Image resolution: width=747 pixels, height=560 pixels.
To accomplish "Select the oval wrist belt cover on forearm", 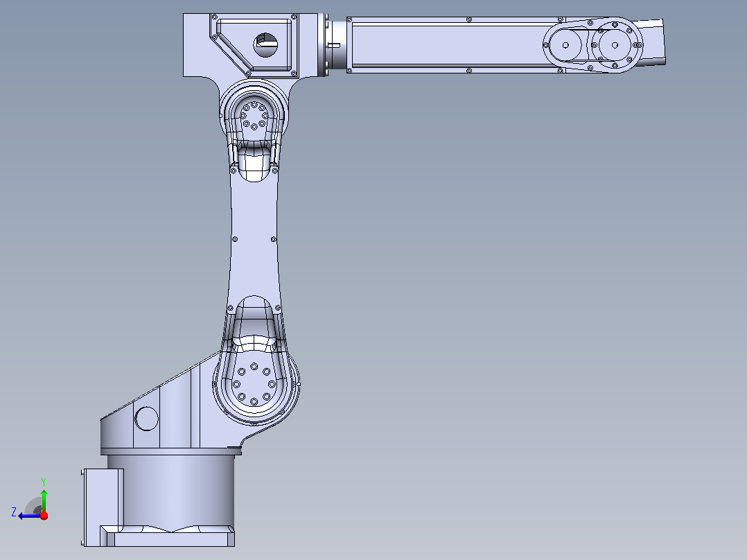I will (592, 45).
